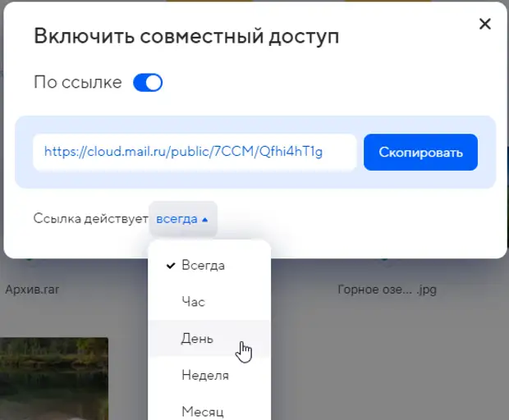The image size is (509, 420).
Task: Click the Ссылка действует label
Action: [90, 219]
